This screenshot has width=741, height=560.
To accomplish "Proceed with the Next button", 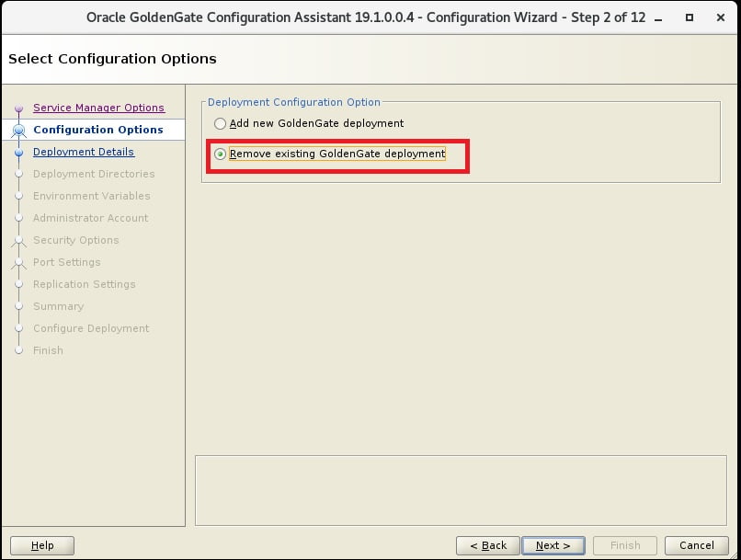I will click(553, 545).
